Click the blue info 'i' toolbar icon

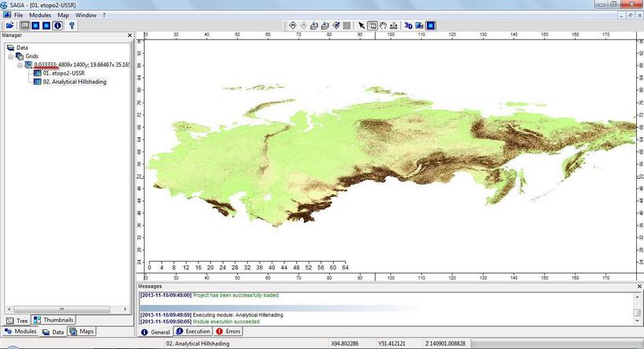57,25
